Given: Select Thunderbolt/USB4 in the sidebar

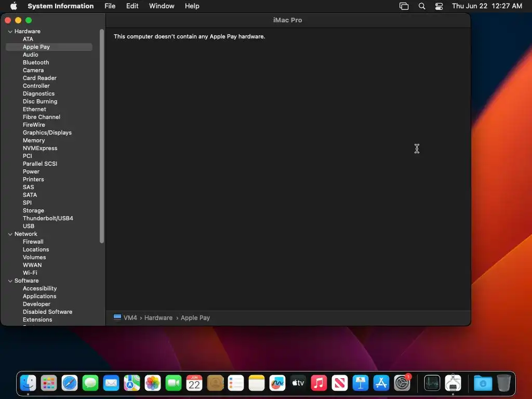Looking at the screenshot, I should pyautogui.click(x=48, y=219).
